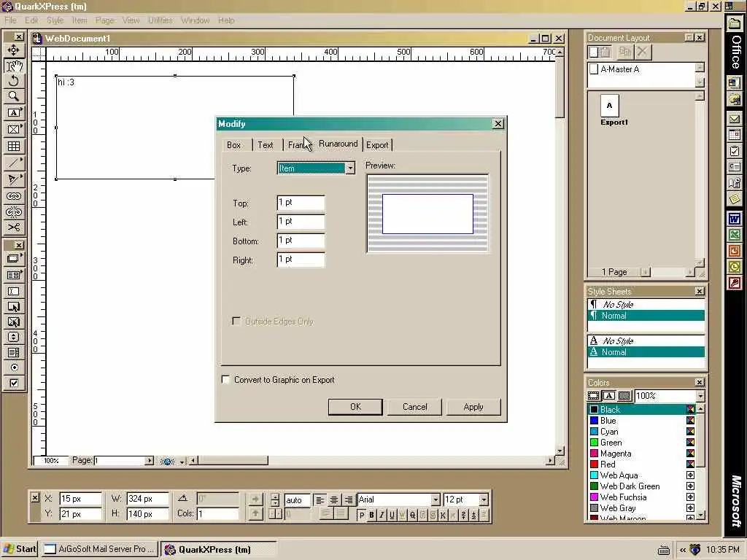The width and height of the screenshot is (747, 560).
Task: Select the Background color icon in Colors palette
Action: tap(624, 396)
